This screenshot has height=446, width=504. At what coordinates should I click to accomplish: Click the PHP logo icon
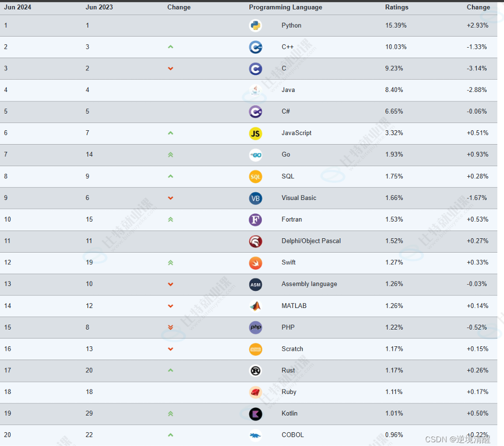255,327
